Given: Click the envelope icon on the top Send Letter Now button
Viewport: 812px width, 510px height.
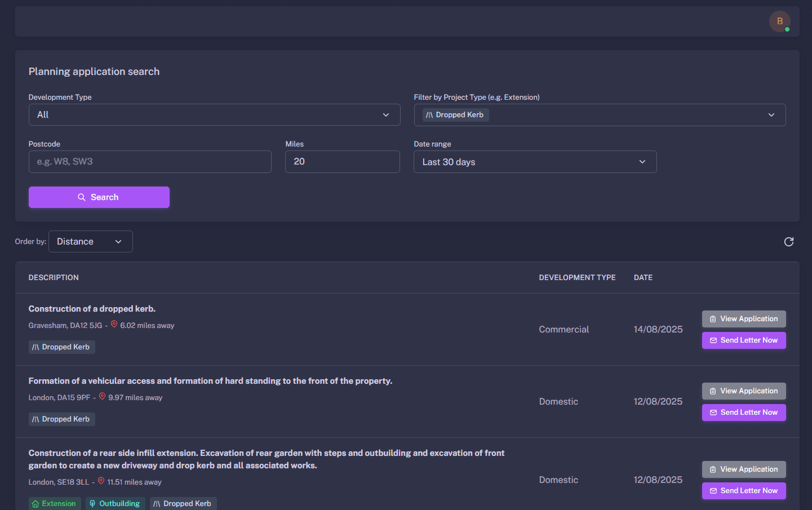Looking at the screenshot, I should point(713,340).
